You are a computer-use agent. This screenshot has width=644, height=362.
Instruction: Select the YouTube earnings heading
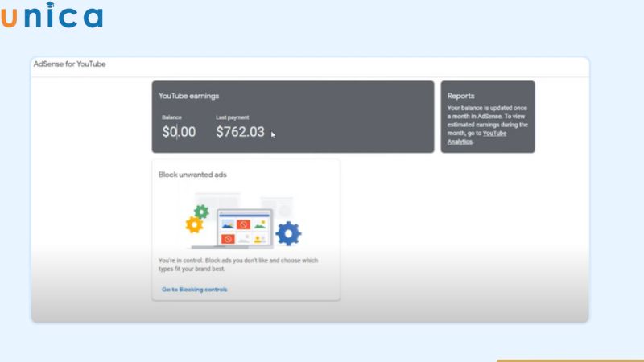click(x=189, y=96)
